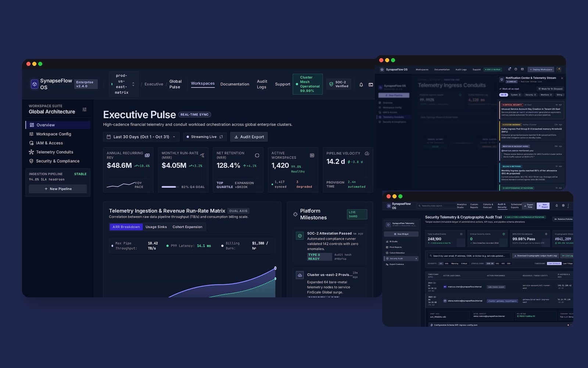
Task: Select the Warning severity filter
Action: (x=455, y=263)
